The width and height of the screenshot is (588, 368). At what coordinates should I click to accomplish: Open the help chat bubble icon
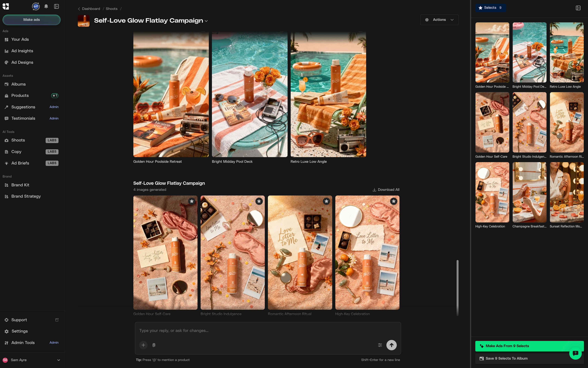click(x=575, y=353)
